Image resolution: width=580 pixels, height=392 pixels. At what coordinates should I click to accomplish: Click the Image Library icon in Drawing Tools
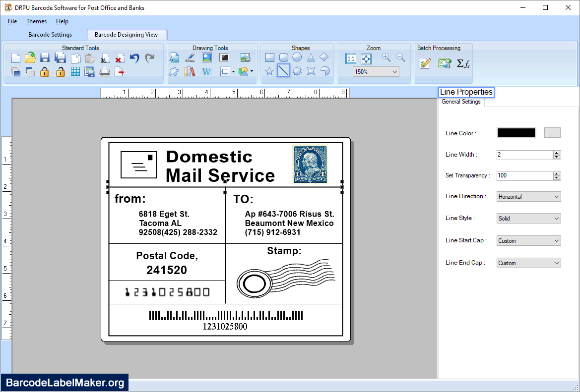pyautogui.click(x=245, y=57)
